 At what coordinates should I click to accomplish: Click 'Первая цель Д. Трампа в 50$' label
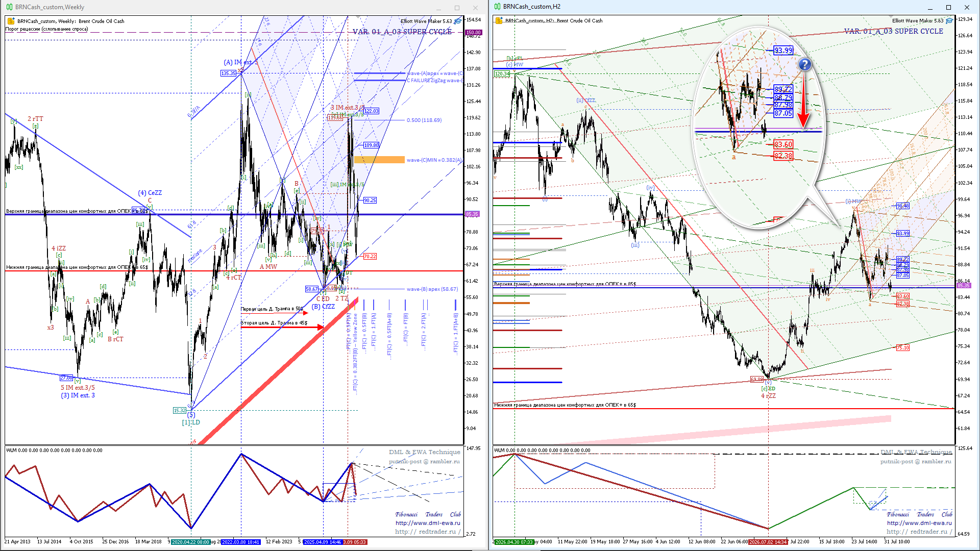(x=272, y=309)
